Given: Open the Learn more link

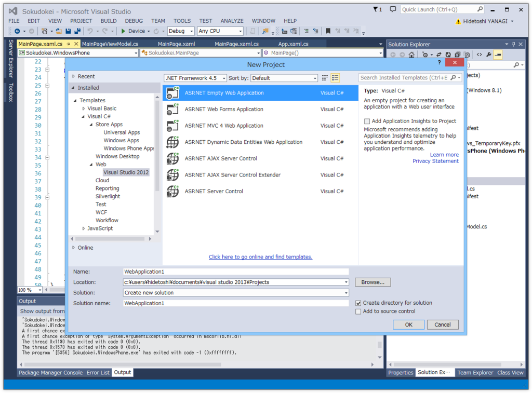Looking at the screenshot, I should pos(444,155).
